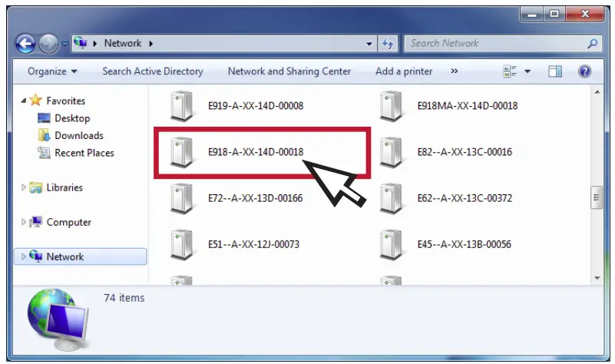Viewport: 615px width, 364px height.
Task: Click the computer icon for E919-A-XX-14D-00008
Action: click(182, 105)
